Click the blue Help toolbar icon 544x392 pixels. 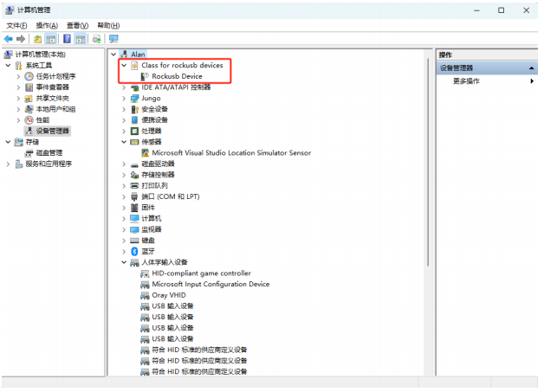click(x=67, y=39)
